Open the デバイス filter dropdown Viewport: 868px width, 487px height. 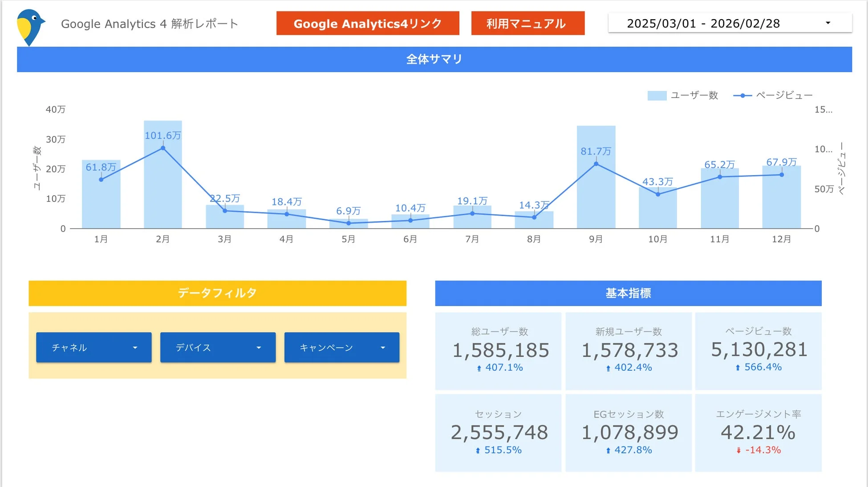point(217,347)
